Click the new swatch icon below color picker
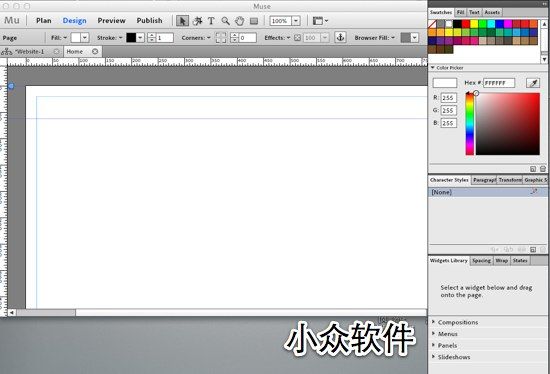Image resolution: width=550 pixels, height=374 pixels. pyautogui.click(x=533, y=169)
